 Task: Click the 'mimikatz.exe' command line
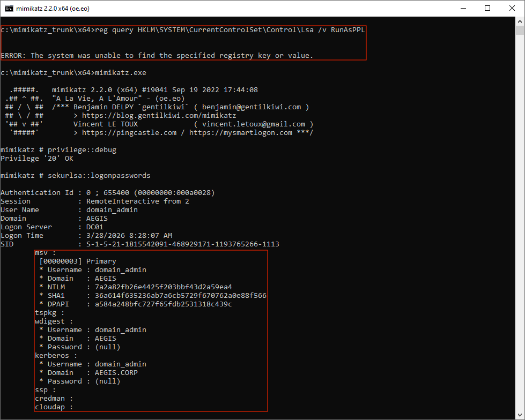pos(73,72)
